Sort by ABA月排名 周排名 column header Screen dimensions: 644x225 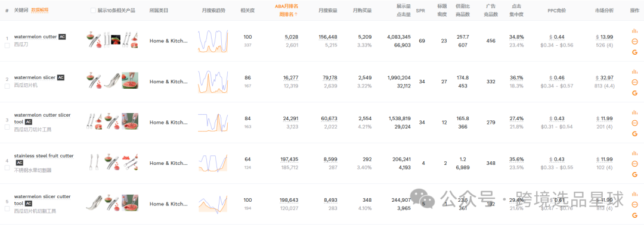(286, 10)
